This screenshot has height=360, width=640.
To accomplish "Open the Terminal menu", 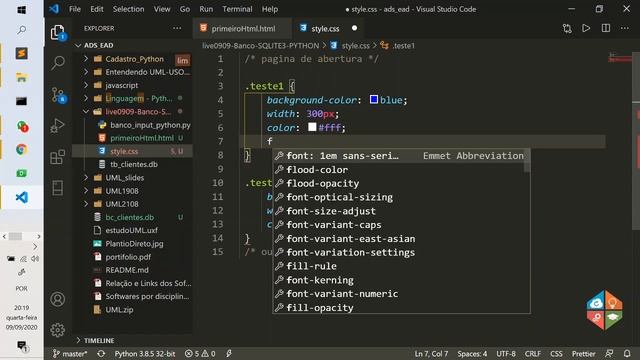I will [x=237, y=9].
